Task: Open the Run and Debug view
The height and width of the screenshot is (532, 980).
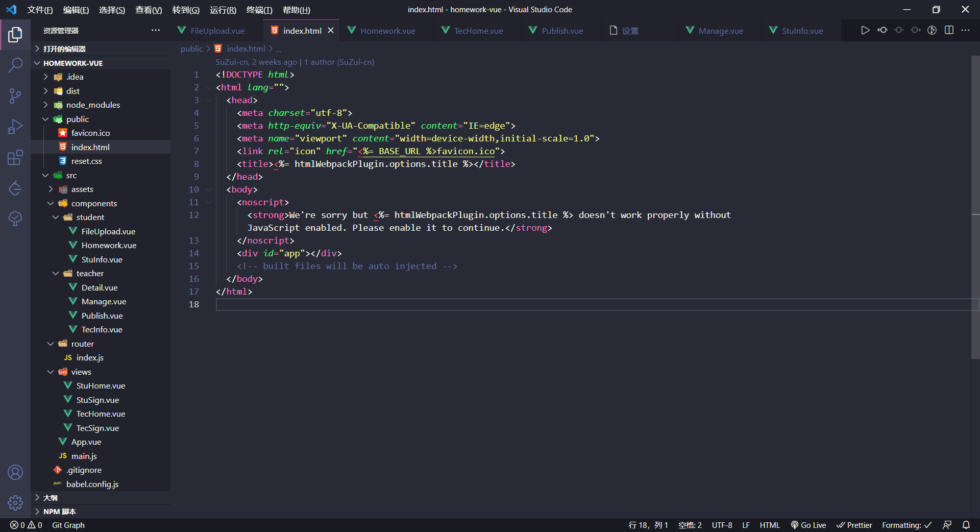Action: coord(15,126)
